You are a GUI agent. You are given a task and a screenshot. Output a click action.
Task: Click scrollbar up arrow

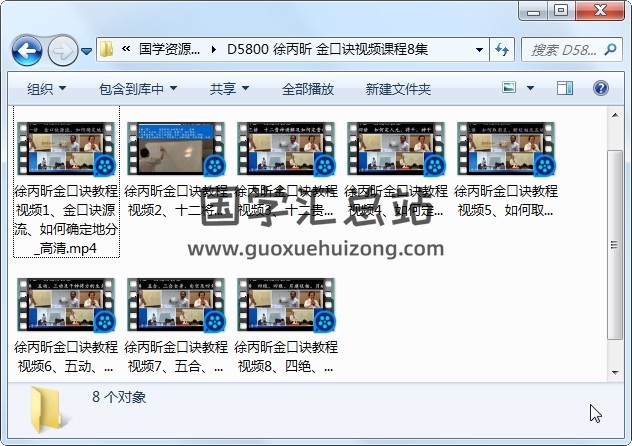(615, 116)
